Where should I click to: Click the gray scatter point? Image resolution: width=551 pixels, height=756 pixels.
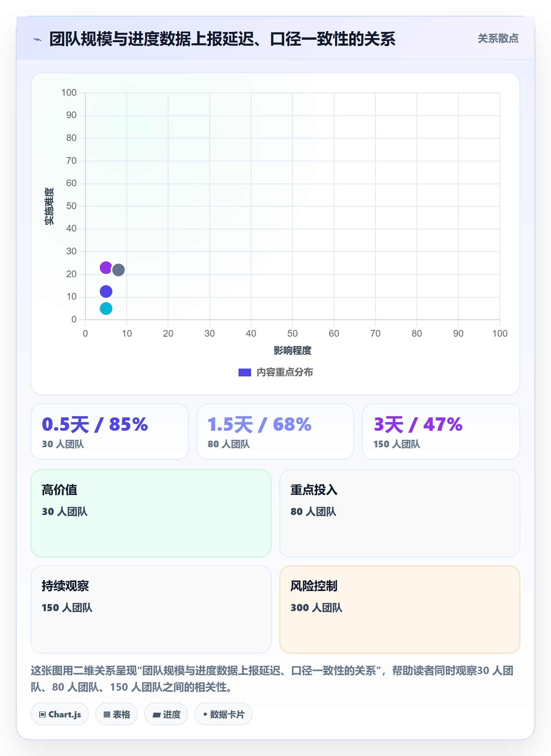click(x=118, y=270)
